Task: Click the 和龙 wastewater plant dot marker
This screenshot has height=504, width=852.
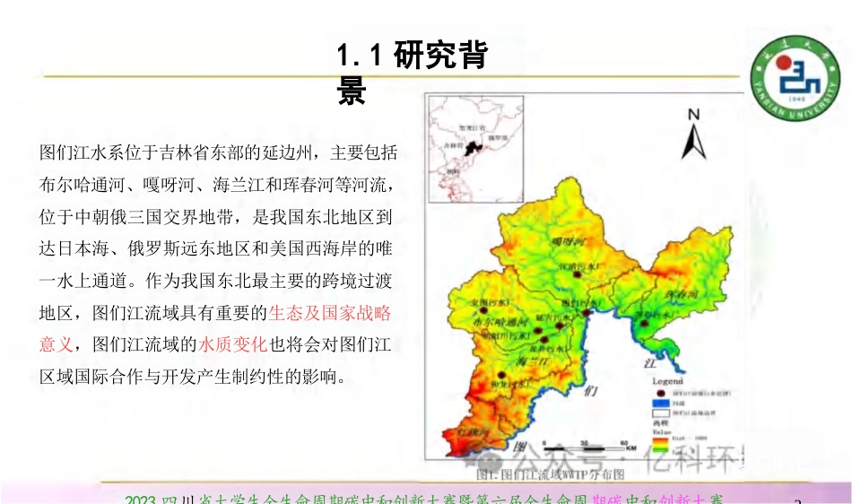Action: pyautogui.click(x=501, y=375)
